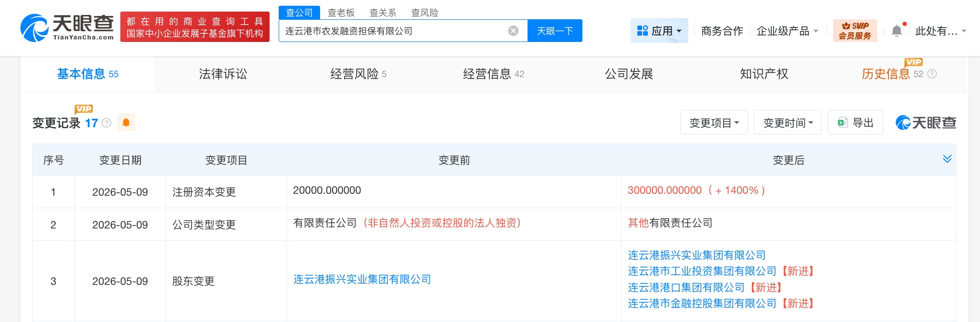Viewport: 980px width, 322px height.
Task: Open 连云港市金融控股集团有限公司 link
Action: tap(702, 303)
